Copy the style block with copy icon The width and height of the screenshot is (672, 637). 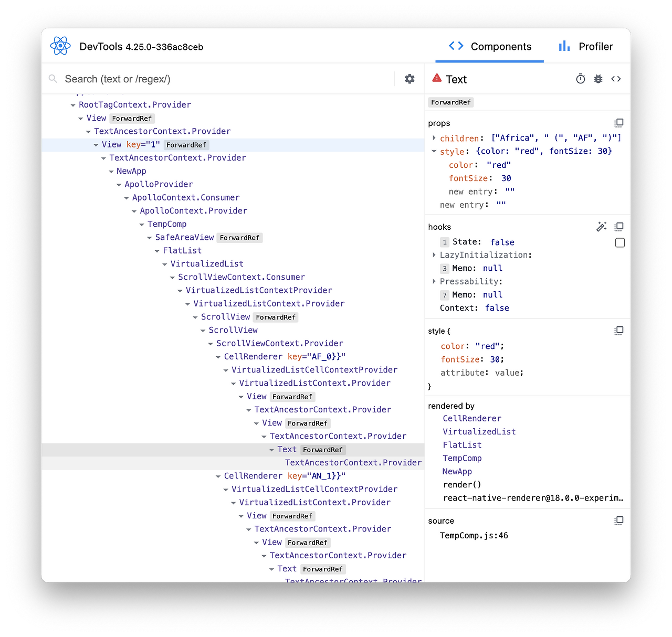[x=619, y=331]
